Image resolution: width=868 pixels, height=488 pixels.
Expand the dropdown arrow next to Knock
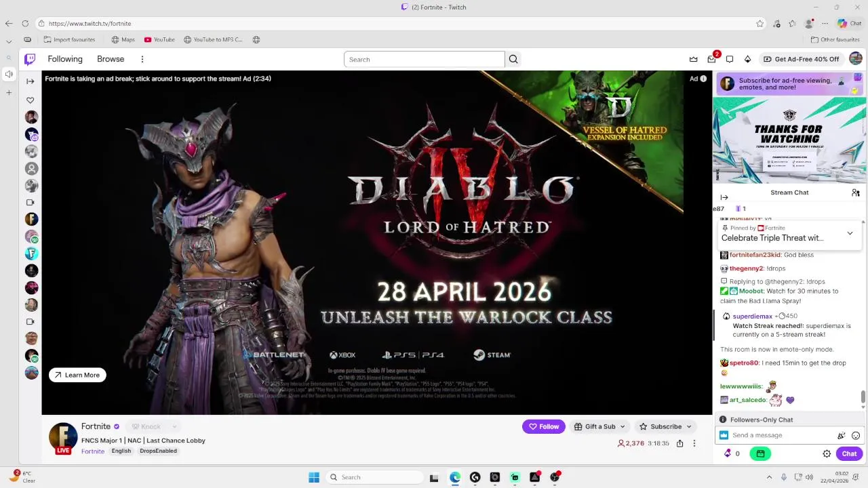(x=174, y=426)
